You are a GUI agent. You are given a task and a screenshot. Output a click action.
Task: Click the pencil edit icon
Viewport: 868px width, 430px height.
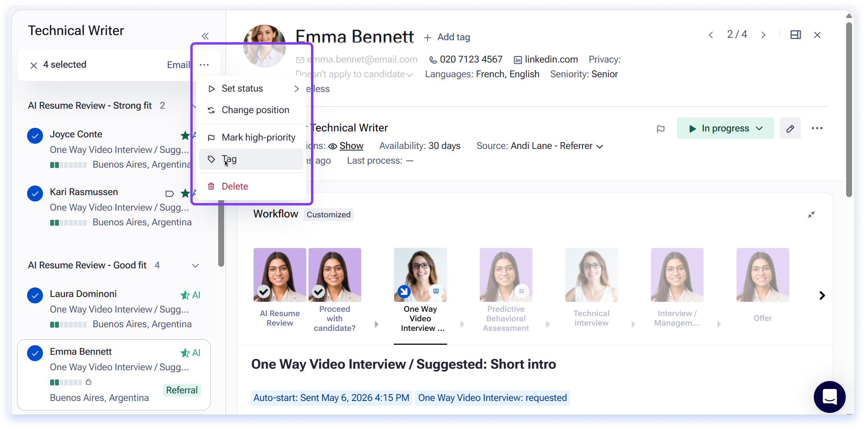790,128
